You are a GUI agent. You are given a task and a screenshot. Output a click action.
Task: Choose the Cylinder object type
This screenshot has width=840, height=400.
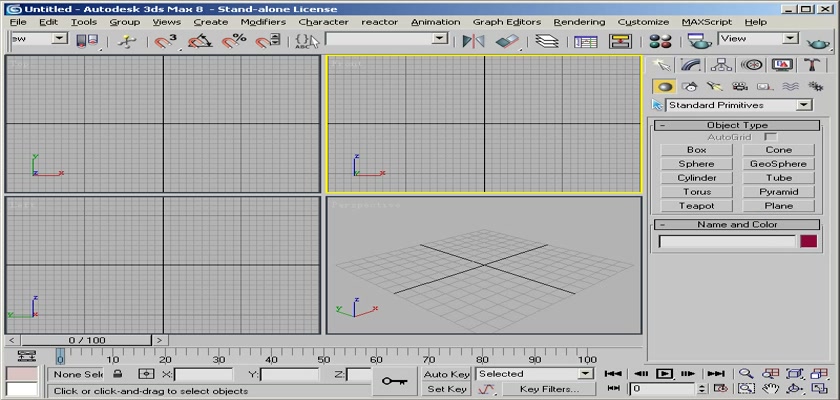[x=696, y=178]
